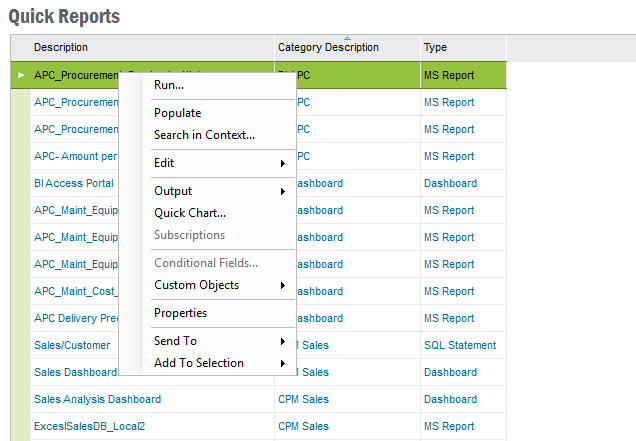Click CPM Sales category of Sales Analysis Dashboard
This screenshot has height=441, width=636.
(x=303, y=399)
